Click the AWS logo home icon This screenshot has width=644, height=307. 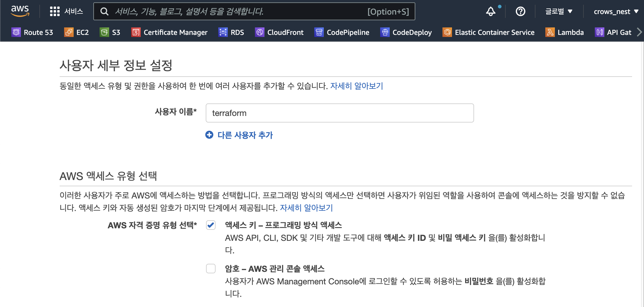pyautogui.click(x=20, y=11)
